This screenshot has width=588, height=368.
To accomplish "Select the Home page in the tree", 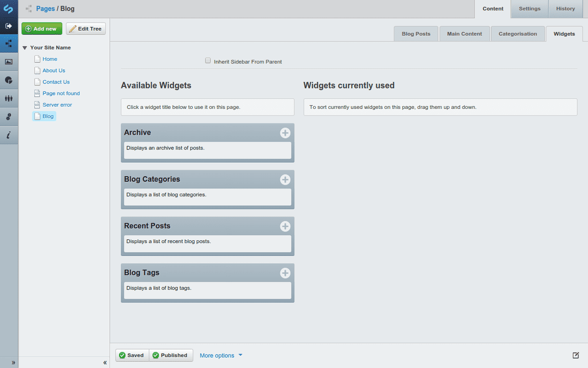I will 49,59.
